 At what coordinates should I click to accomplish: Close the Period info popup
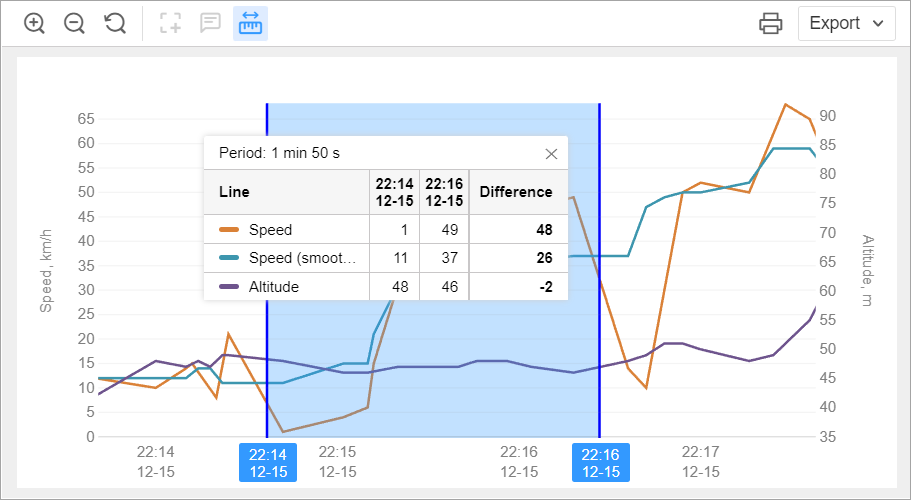coord(551,154)
